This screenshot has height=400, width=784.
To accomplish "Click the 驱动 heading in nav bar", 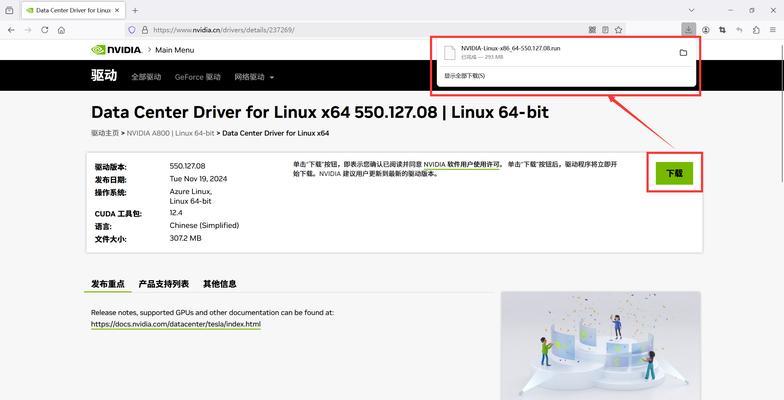I will (104, 76).
